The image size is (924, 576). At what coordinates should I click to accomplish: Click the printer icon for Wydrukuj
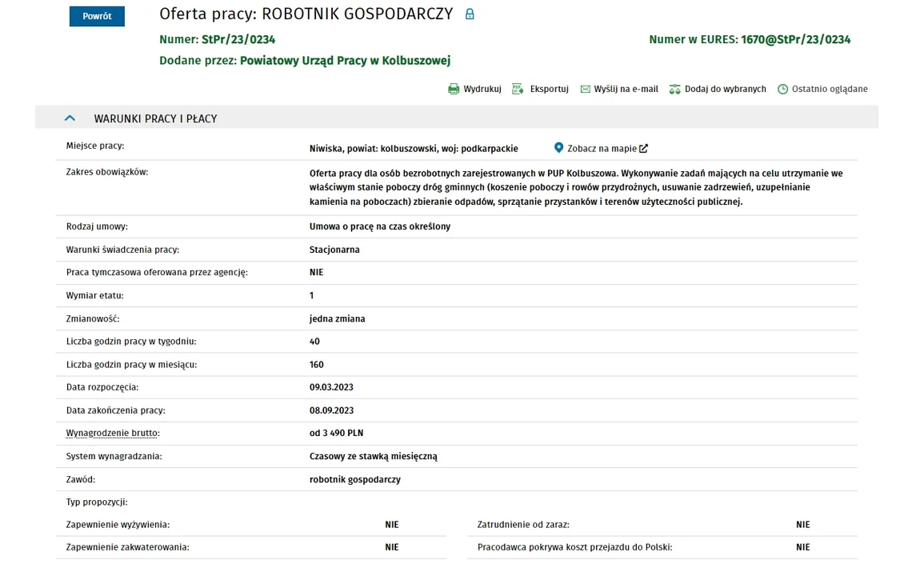(453, 89)
